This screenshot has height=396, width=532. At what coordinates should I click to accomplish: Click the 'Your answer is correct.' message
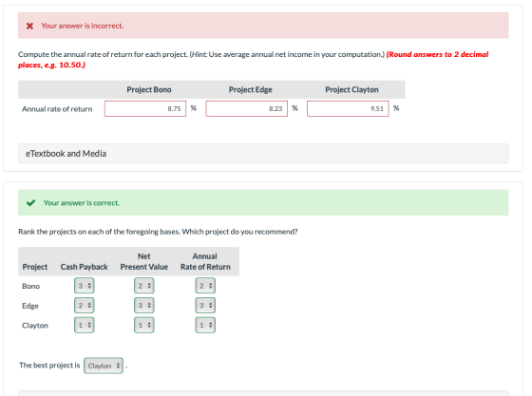82,202
